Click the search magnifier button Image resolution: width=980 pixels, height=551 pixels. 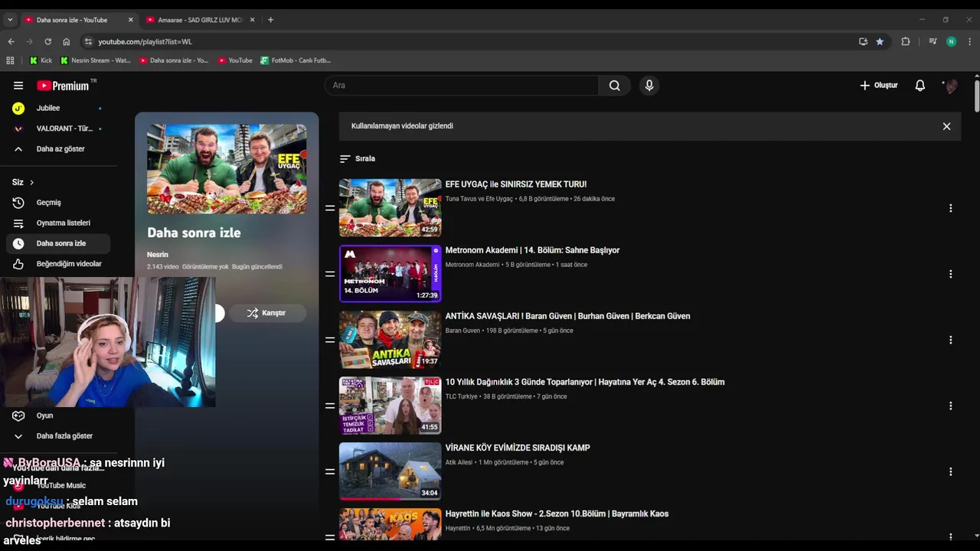tap(614, 86)
